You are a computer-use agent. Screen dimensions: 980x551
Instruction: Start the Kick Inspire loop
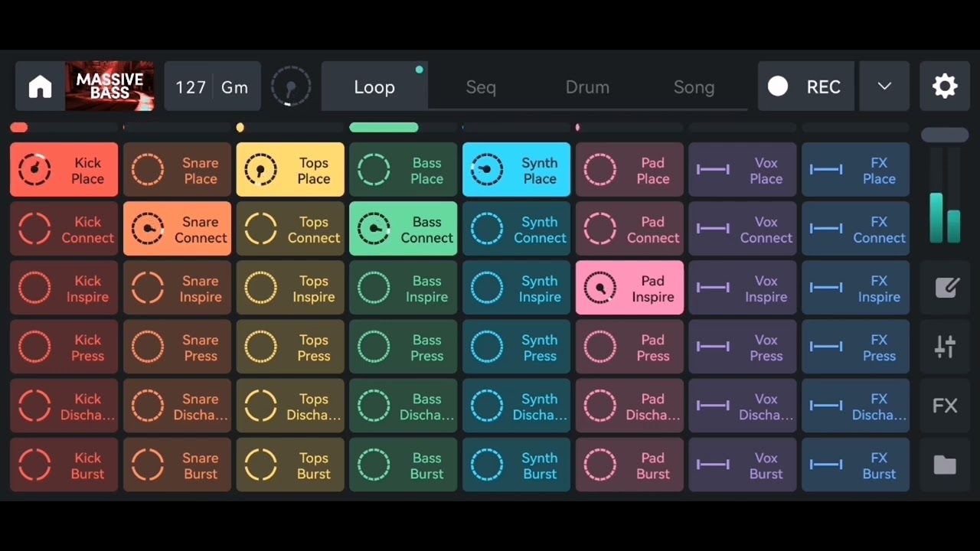64,288
